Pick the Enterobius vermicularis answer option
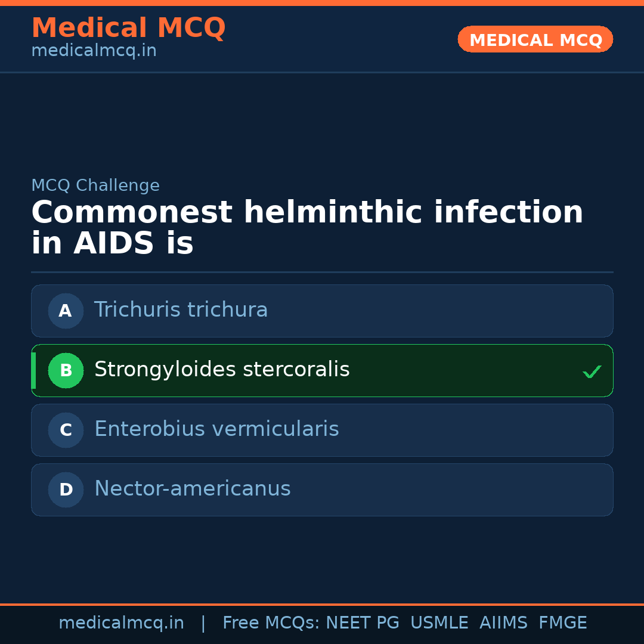Screen dimensions: 644x644 tap(216, 429)
